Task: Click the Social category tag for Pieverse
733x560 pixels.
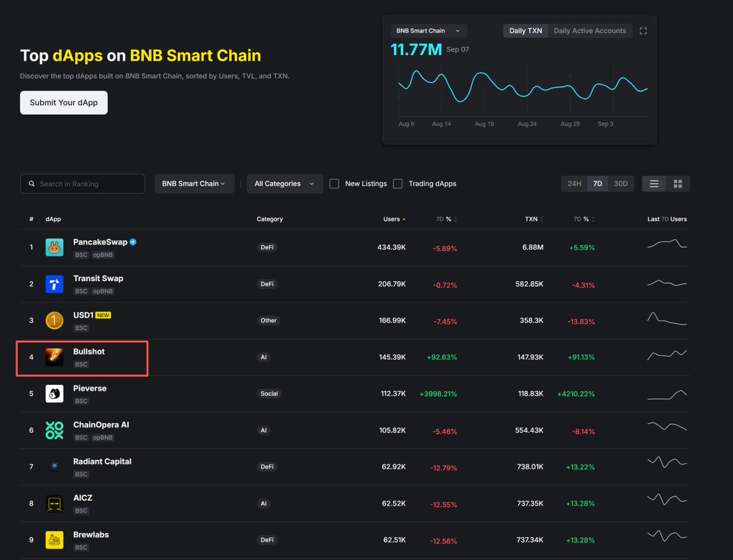Action: click(269, 394)
